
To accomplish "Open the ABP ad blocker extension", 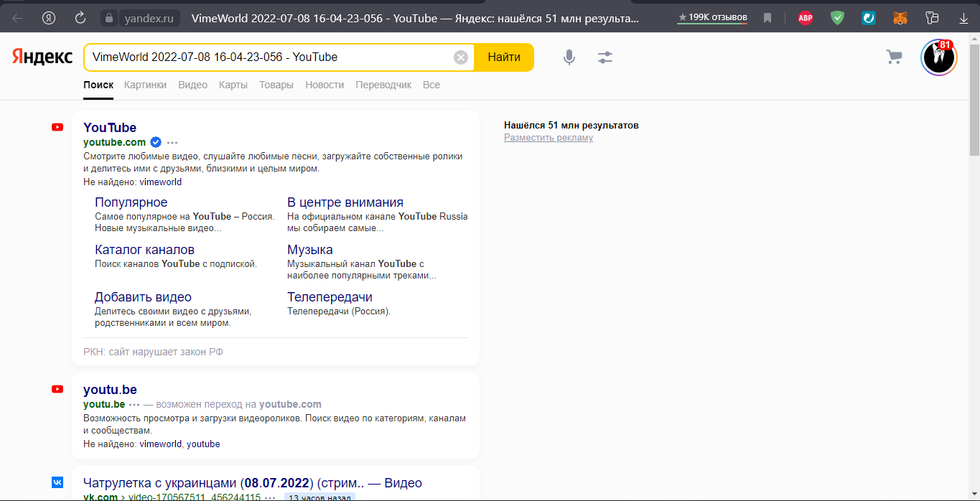I will 806,18.
